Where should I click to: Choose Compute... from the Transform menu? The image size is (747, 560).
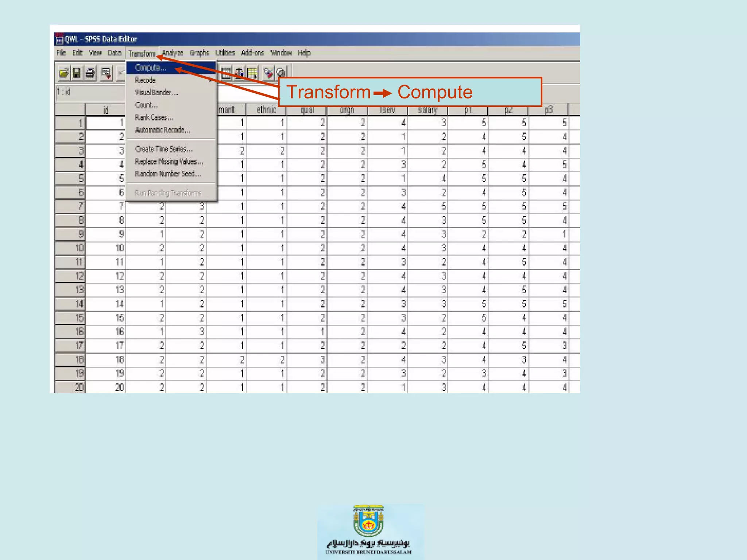(x=171, y=68)
